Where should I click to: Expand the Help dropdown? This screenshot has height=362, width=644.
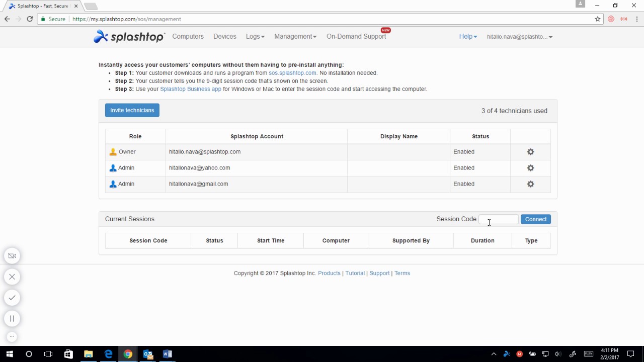pos(468,36)
